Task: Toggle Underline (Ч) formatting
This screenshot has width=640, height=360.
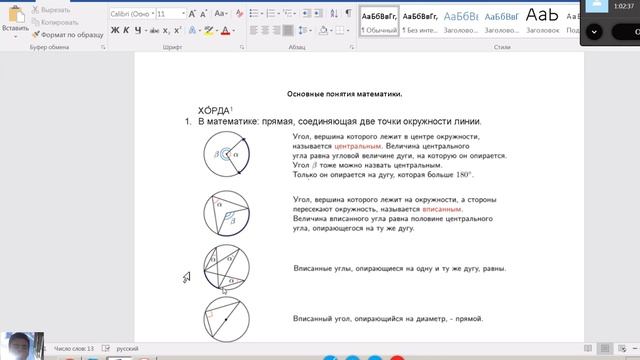Action: coord(138,30)
